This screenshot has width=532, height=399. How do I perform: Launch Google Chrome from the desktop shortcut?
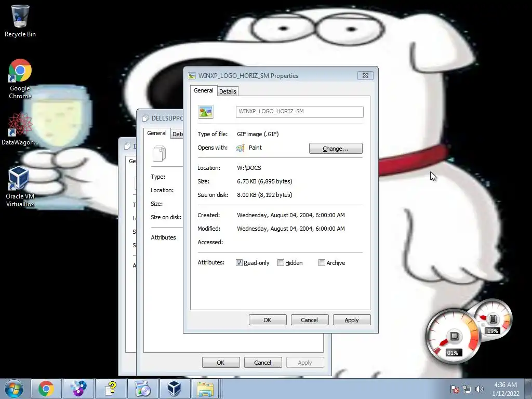(20, 79)
